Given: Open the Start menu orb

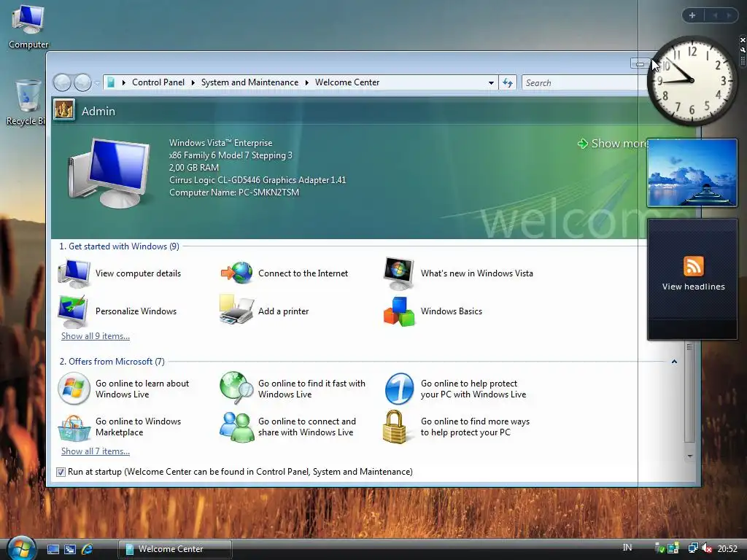Looking at the screenshot, I should click(21, 548).
